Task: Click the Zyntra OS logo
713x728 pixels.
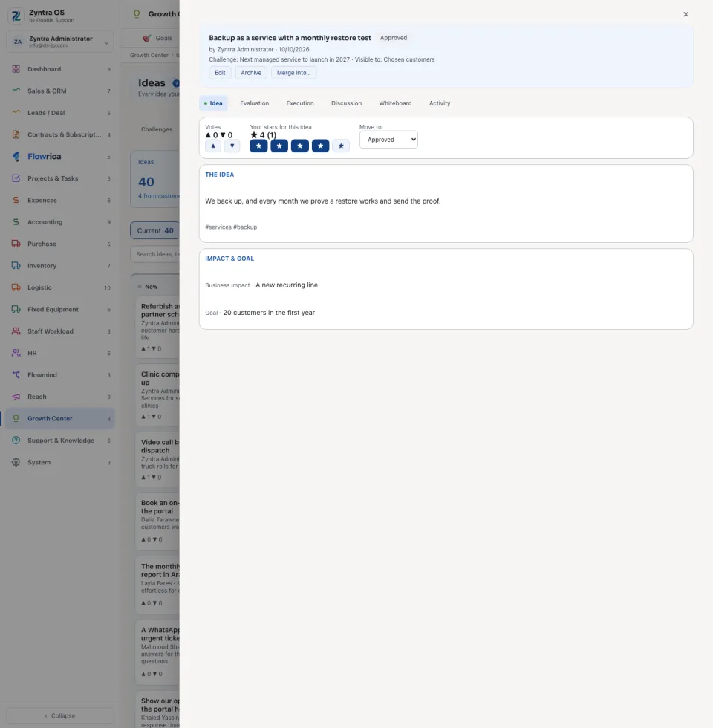Action: (16, 16)
